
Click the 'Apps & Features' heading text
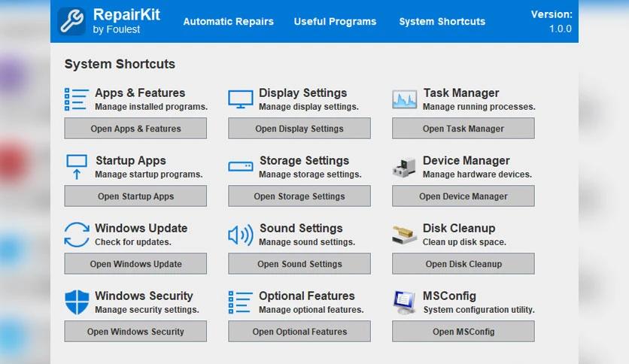pyautogui.click(x=140, y=93)
